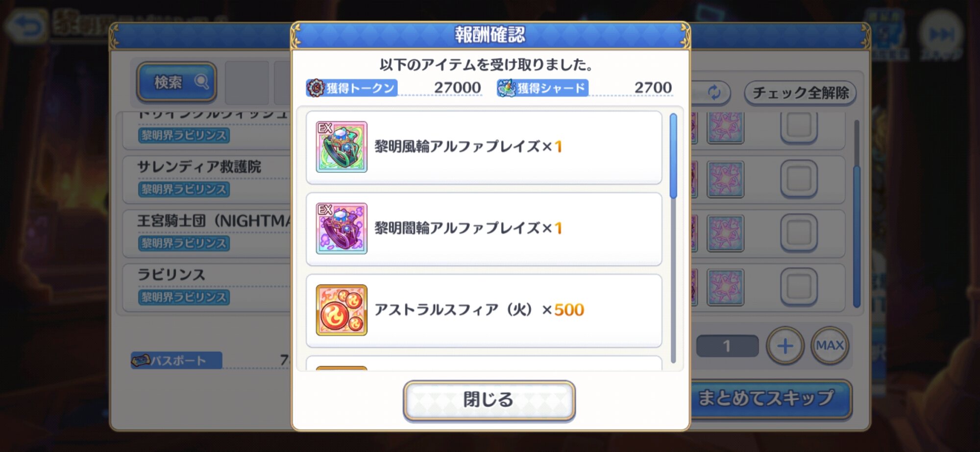
Task: Close the reward dialog with 閉じる
Action: tap(489, 400)
